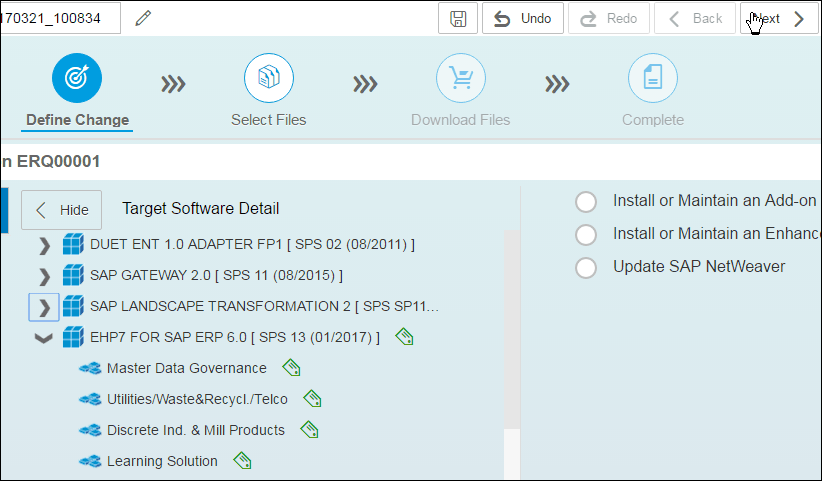Choose the Update SAP NetWeaver radio button
This screenshot has width=822, height=481.
tap(586, 267)
